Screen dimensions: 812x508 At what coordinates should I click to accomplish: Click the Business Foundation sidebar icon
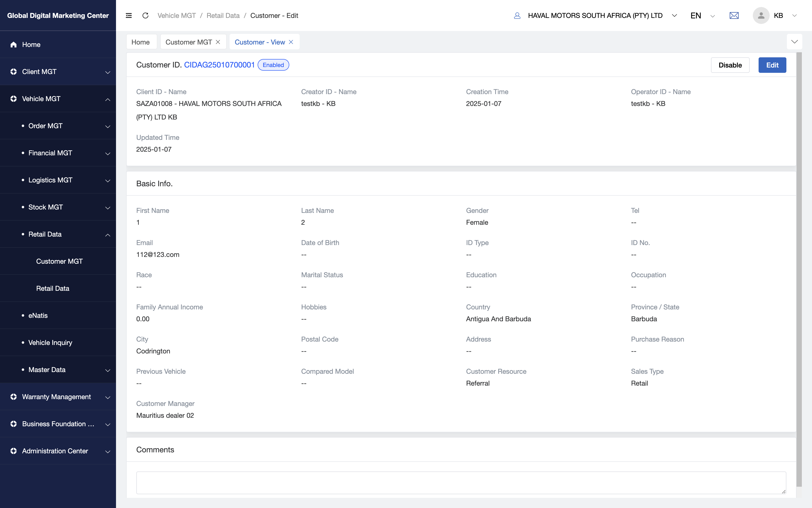tap(14, 424)
